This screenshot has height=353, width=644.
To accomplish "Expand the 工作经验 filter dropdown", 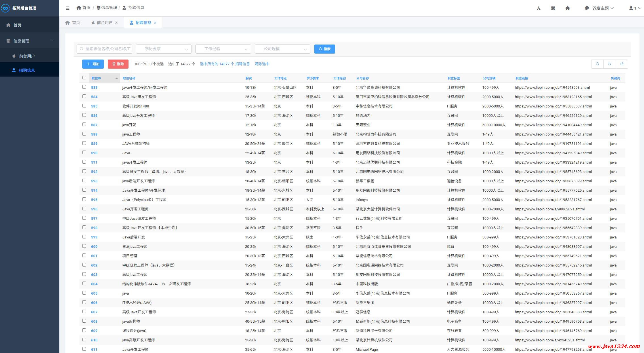I will click(223, 49).
